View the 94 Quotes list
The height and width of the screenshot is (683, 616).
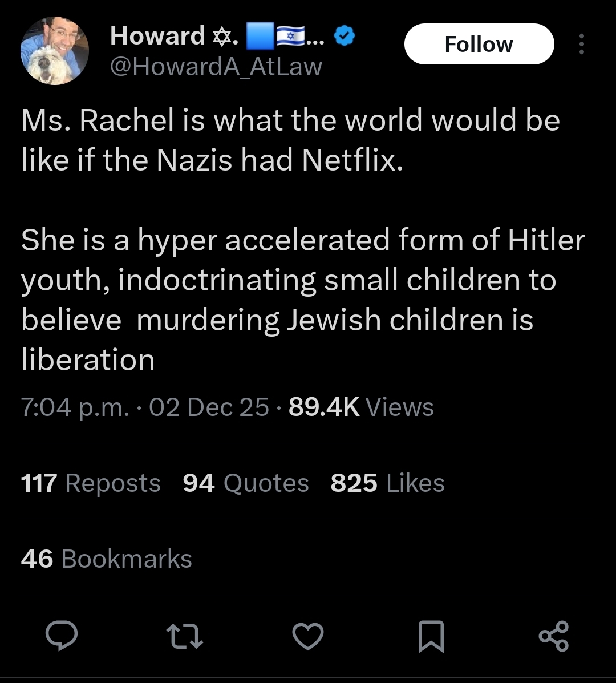click(x=245, y=483)
